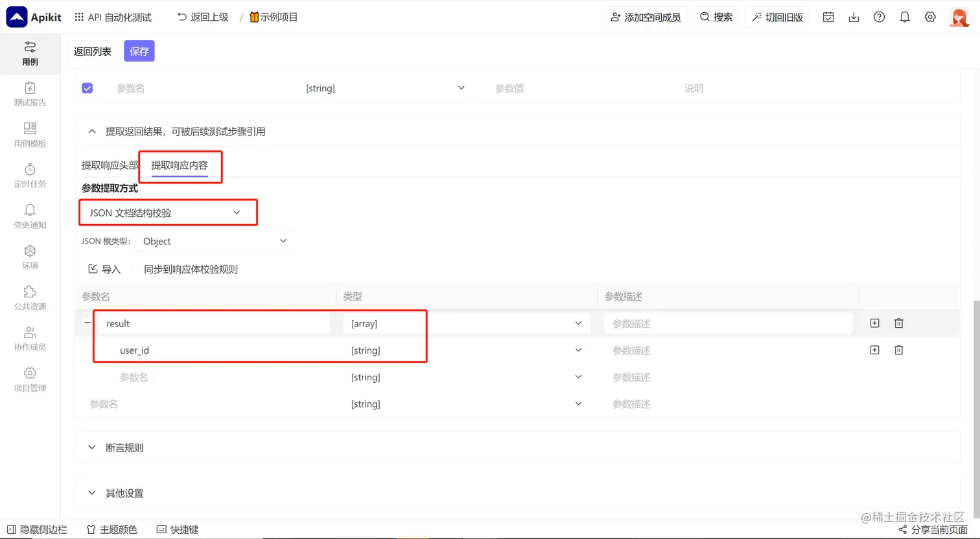
Task: Select 用例 in the sidebar
Action: click(x=30, y=53)
